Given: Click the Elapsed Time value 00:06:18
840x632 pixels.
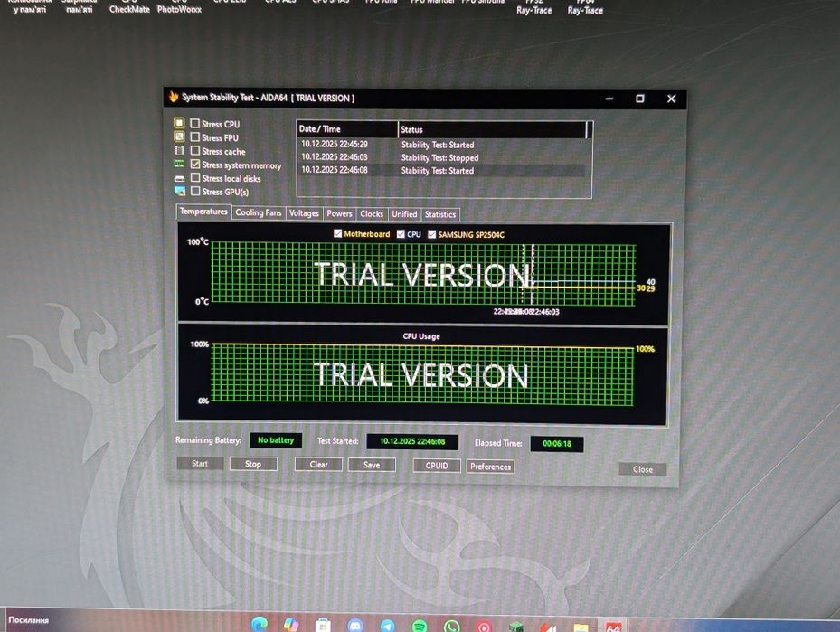Looking at the screenshot, I should coord(557,443).
